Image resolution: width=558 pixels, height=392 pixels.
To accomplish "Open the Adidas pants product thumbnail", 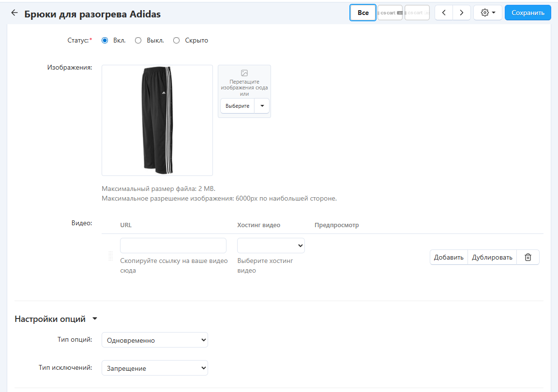I will (x=157, y=120).
